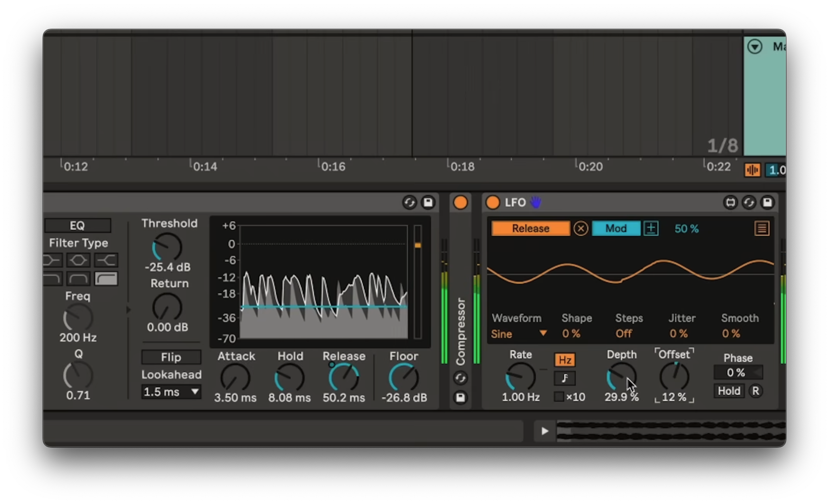
Task: Click the LFO device save preset icon
Action: pos(767,202)
